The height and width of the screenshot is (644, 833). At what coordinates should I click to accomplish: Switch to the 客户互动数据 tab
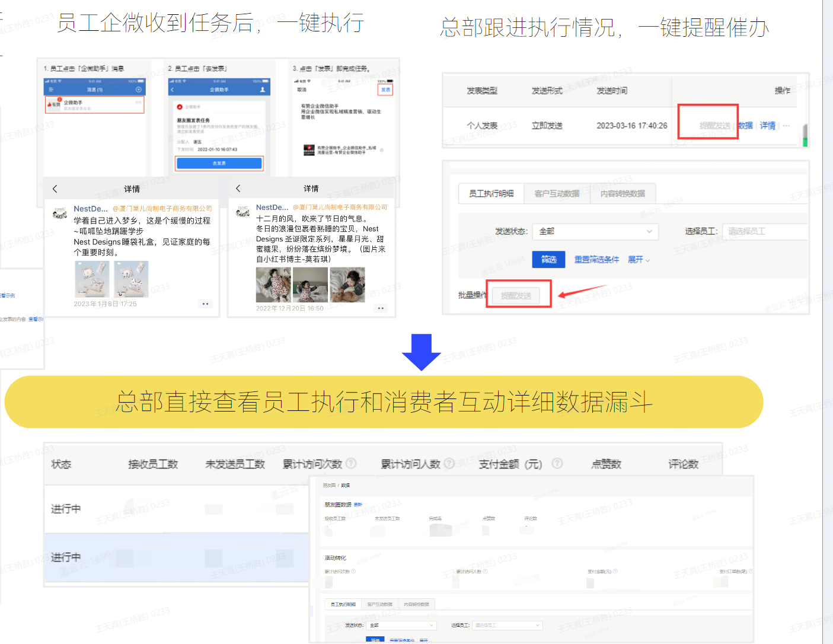(x=557, y=193)
